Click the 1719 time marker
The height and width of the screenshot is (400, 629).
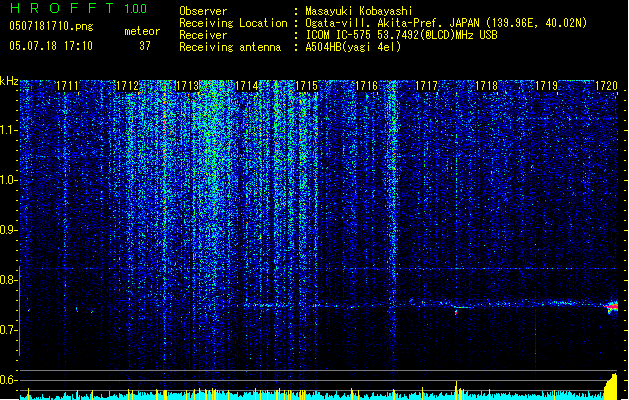pos(546,86)
